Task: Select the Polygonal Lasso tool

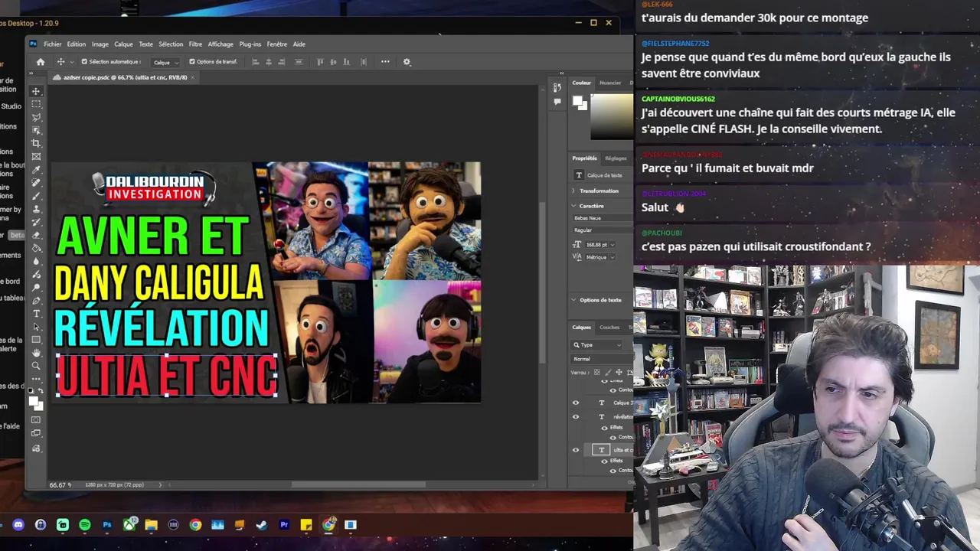Action: (36, 117)
